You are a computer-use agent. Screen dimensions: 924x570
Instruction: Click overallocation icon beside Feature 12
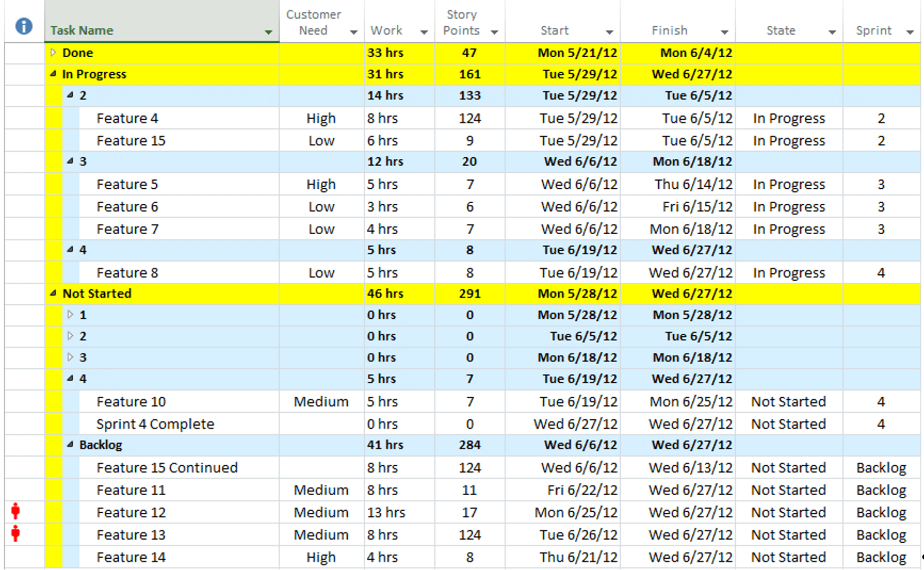tap(16, 512)
